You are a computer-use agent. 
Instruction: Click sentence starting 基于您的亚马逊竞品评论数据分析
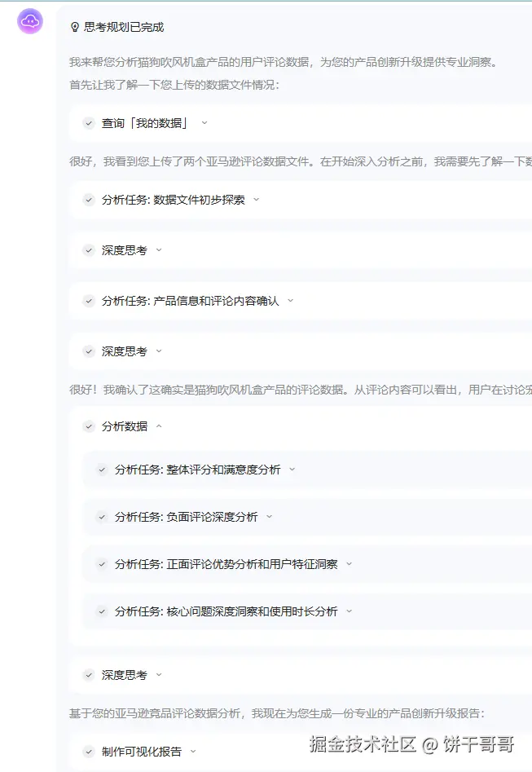[278, 713]
